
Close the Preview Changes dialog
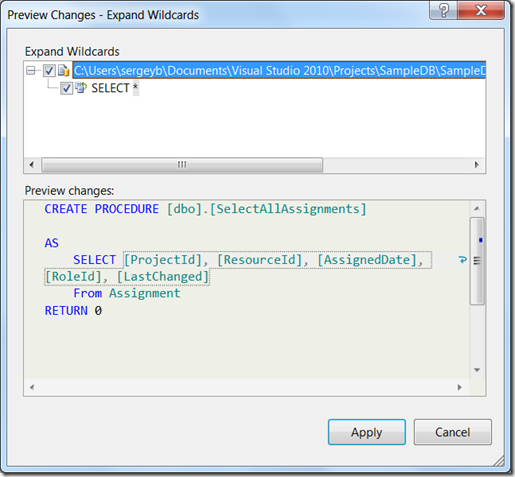tap(481, 10)
